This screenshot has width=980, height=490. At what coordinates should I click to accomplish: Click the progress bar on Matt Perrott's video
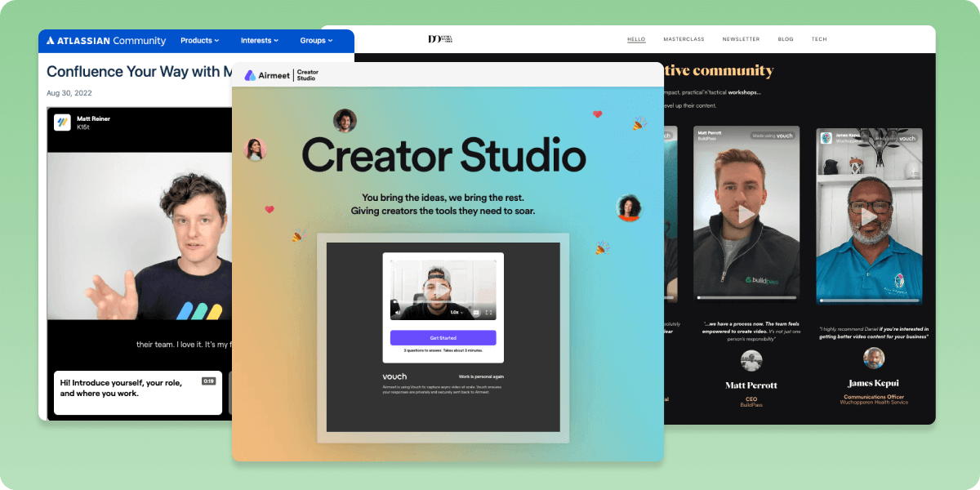(746, 297)
